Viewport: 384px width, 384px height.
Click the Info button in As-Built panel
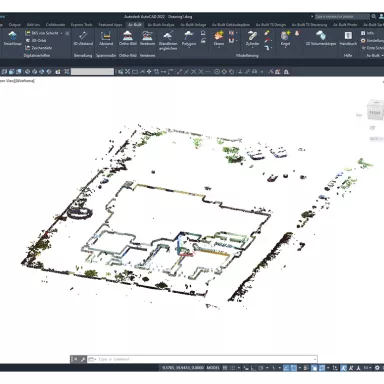tap(368, 33)
